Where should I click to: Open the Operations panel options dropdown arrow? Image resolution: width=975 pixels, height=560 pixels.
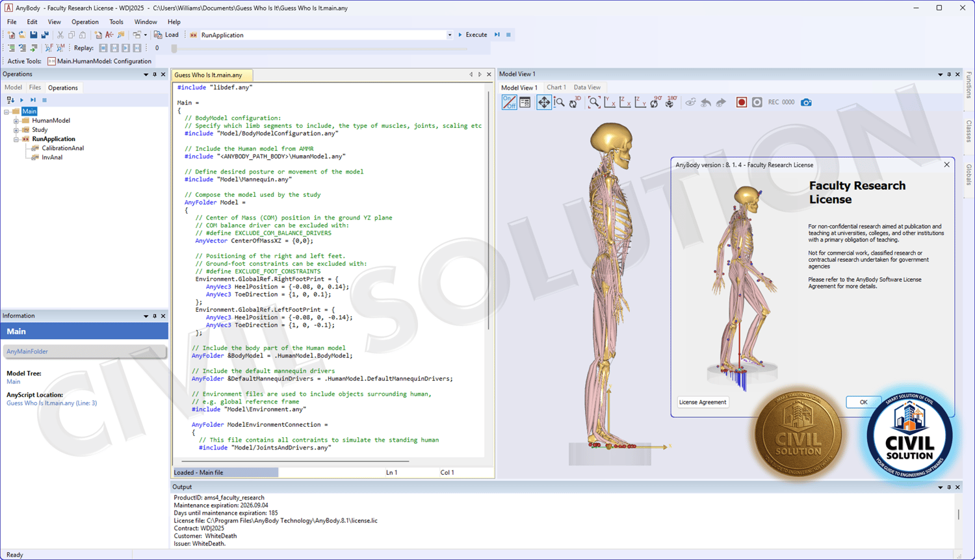point(146,75)
